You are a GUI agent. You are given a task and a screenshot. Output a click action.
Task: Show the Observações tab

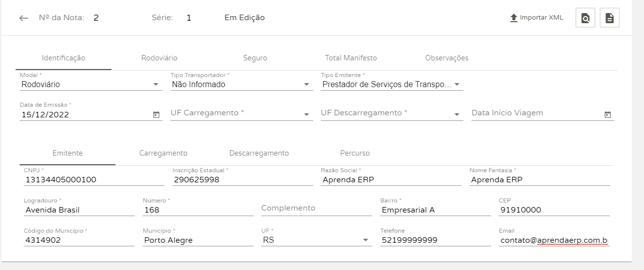[x=447, y=58]
